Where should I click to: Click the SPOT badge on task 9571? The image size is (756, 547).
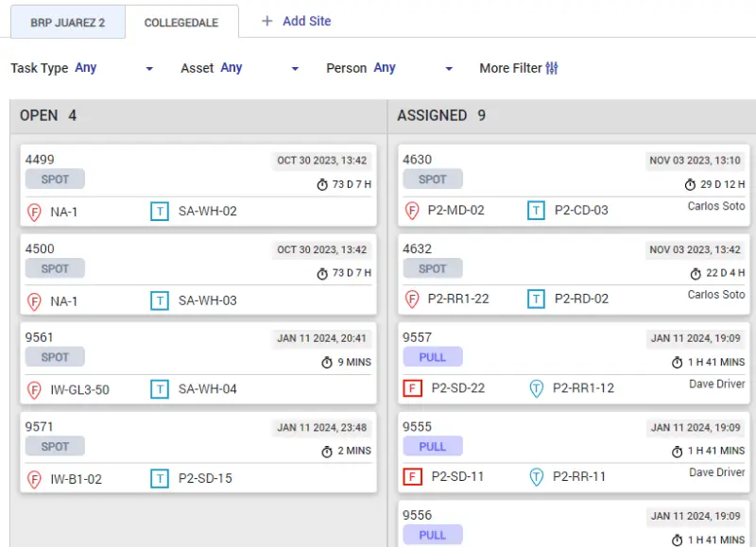[55, 446]
